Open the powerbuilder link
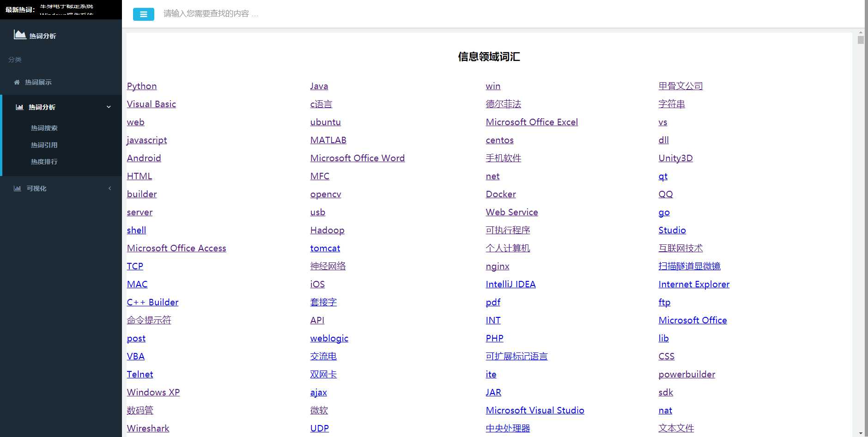Image resolution: width=868 pixels, height=437 pixels. 687,374
